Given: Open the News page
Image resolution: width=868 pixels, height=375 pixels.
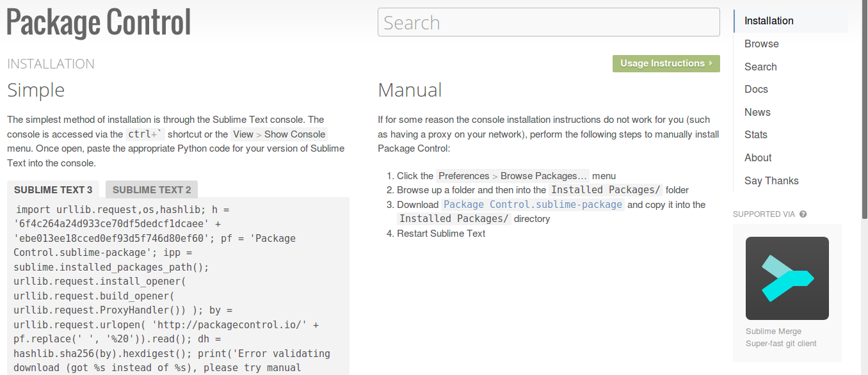Looking at the screenshot, I should 757,112.
